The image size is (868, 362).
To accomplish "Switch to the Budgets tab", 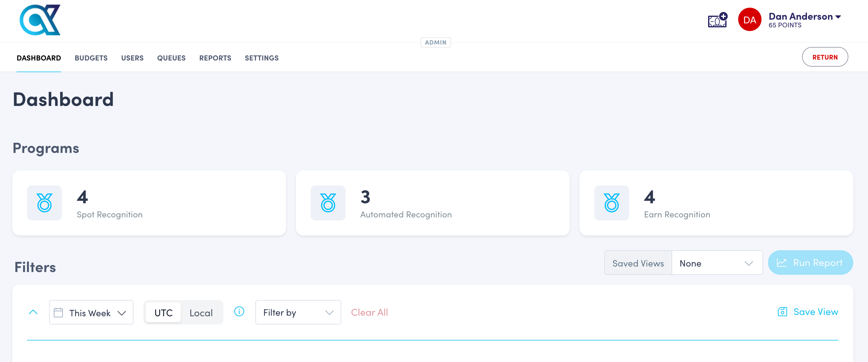I will tap(91, 58).
